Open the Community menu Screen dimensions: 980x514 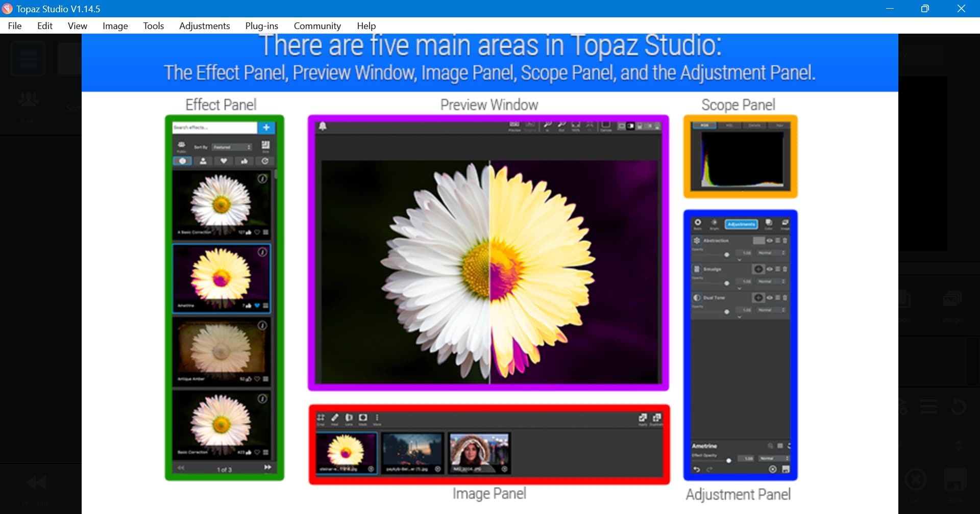tap(317, 26)
